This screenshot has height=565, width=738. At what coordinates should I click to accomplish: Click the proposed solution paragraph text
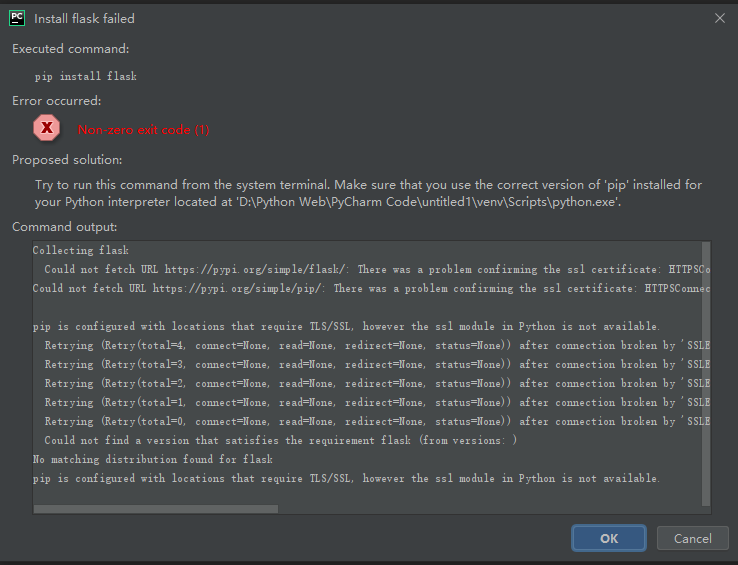click(368, 194)
